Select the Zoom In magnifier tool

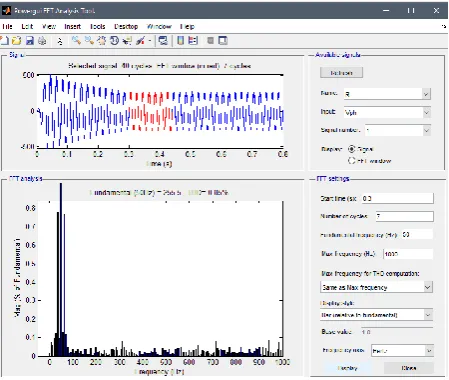point(76,41)
